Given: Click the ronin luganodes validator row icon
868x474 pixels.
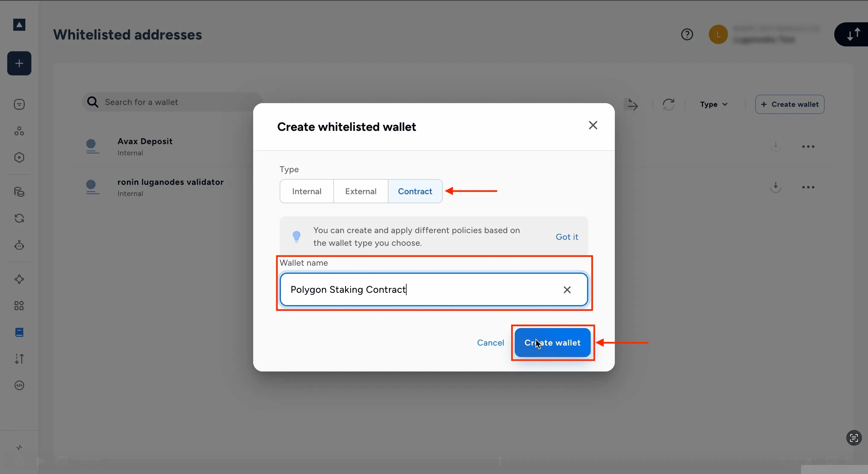Looking at the screenshot, I should pyautogui.click(x=92, y=187).
